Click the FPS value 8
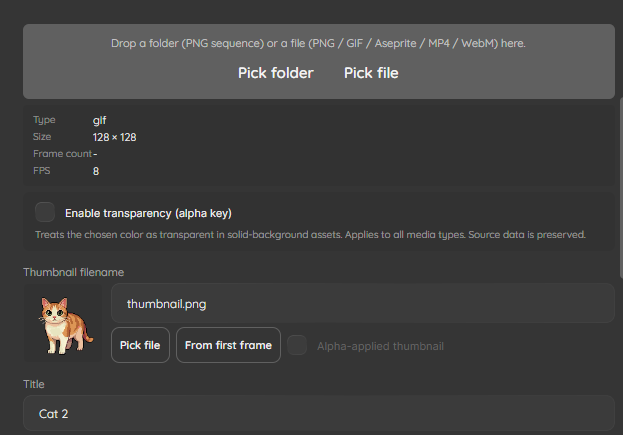 (96, 171)
